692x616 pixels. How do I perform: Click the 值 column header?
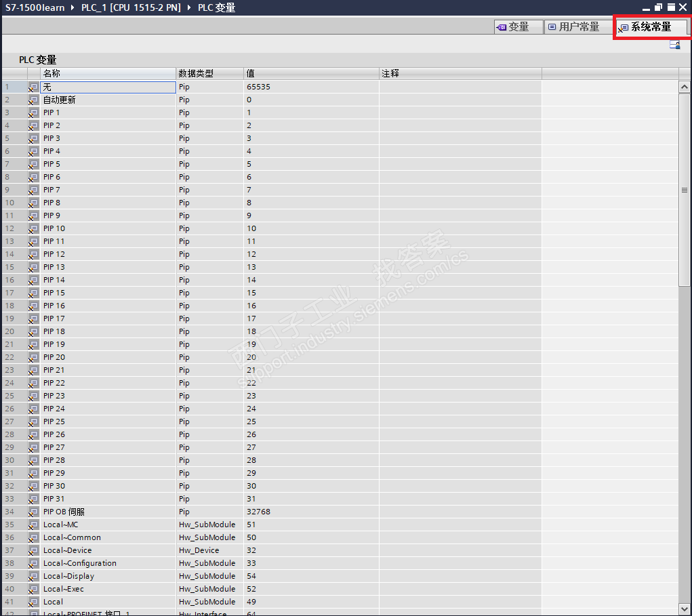pyautogui.click(x=312, y=73)
